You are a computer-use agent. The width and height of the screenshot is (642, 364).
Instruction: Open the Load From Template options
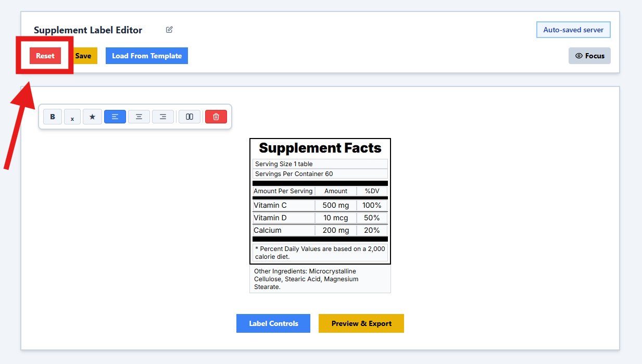[x=147, y=56]
